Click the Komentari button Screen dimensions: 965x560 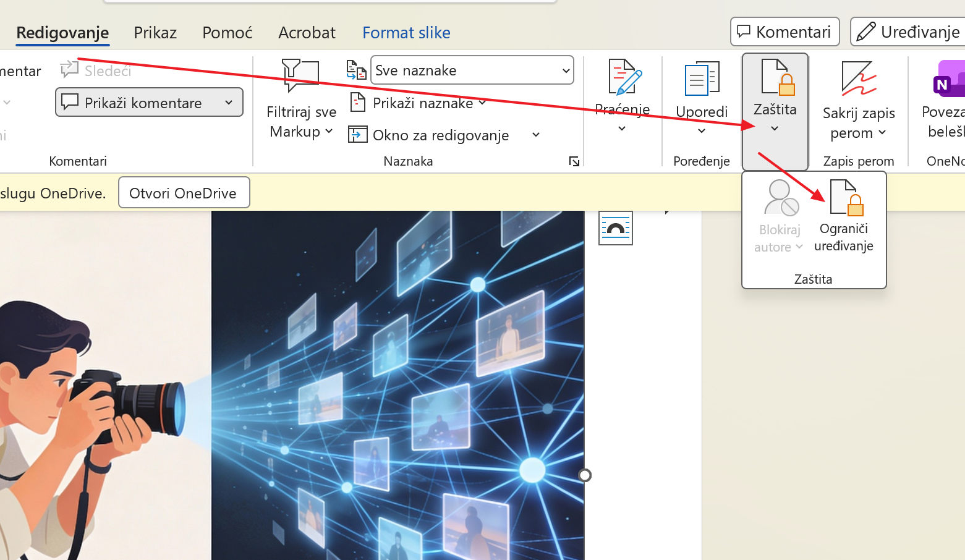[x=784, y=32]
